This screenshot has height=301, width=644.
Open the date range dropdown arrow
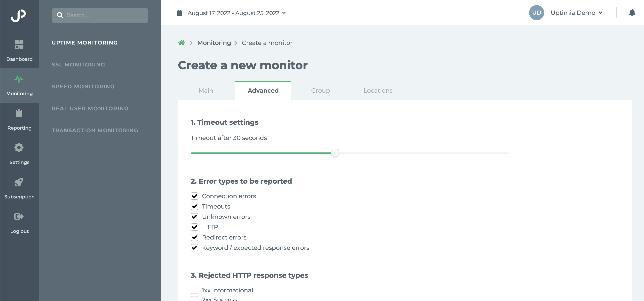tap(284, 13)
